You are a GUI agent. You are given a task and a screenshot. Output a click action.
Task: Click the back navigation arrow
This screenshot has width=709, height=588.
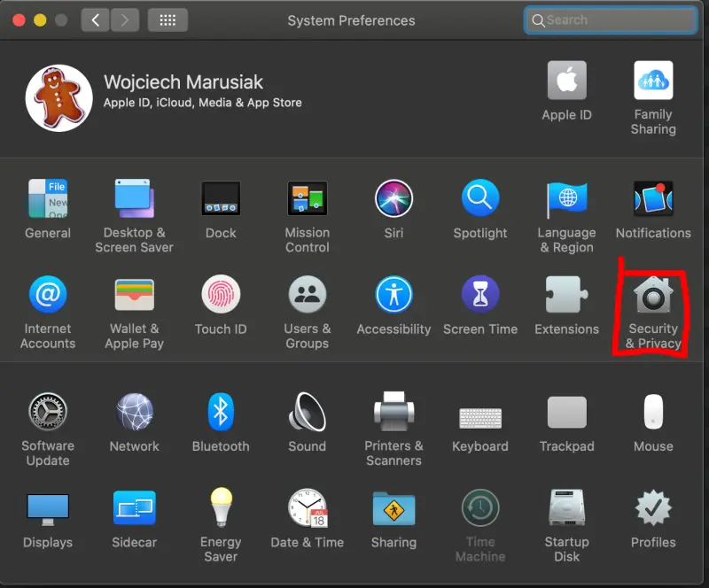[x=95, y=19]
